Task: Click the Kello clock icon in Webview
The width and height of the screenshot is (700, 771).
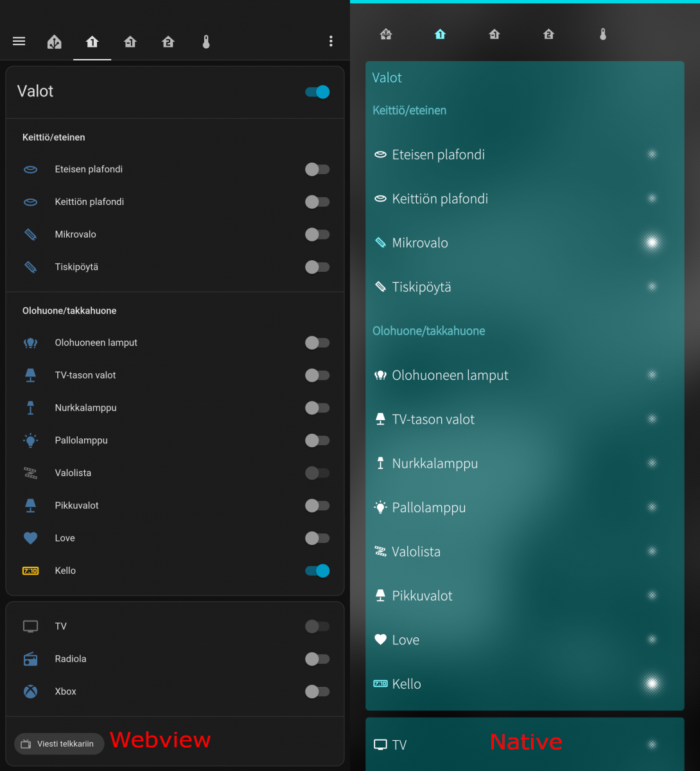Action: click(30, 571)
